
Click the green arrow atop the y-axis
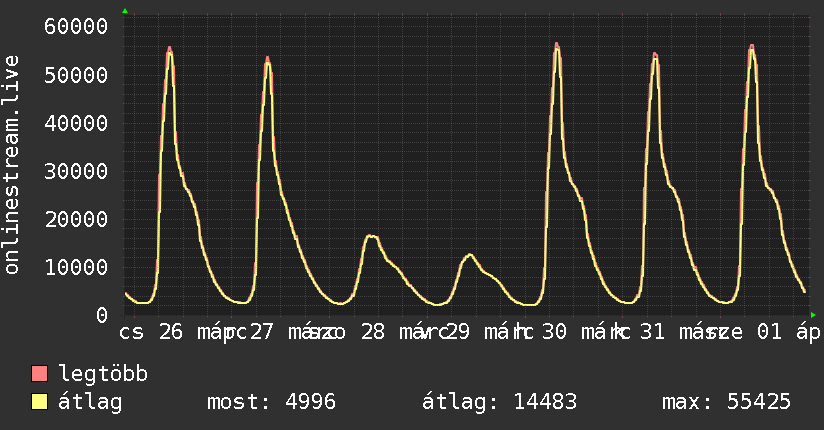[x=125, y=11]
